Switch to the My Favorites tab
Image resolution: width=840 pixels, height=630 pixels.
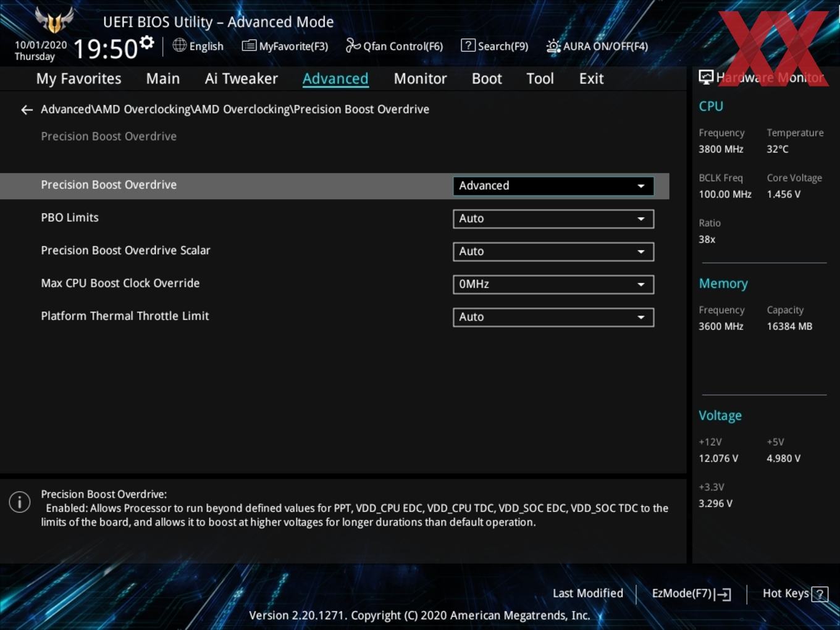point(78,78)
